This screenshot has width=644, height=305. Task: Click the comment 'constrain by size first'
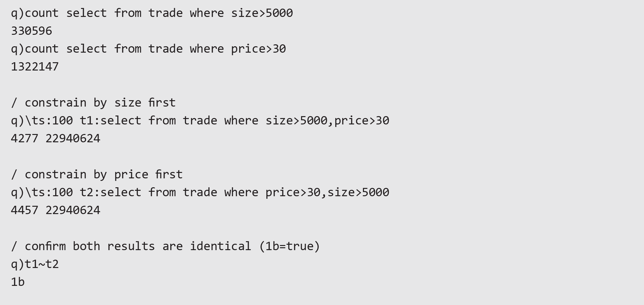[x=93, y=103]
